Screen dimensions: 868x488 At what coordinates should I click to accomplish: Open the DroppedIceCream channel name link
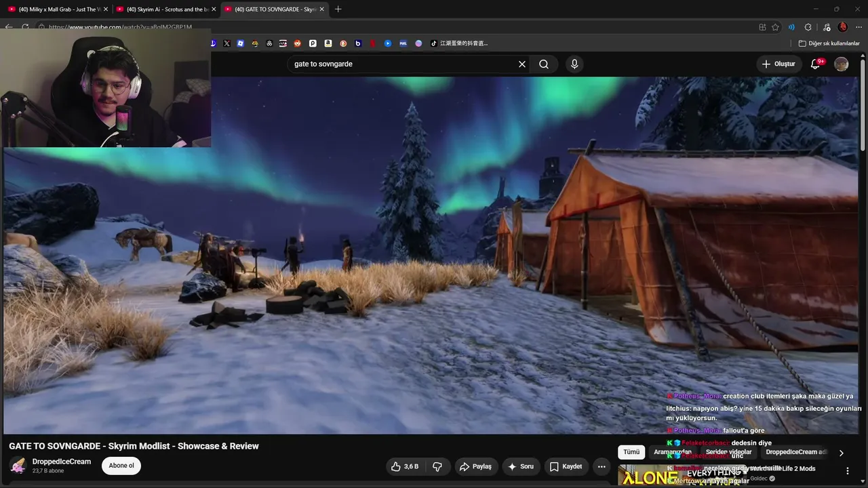click(x=62, y=462)
